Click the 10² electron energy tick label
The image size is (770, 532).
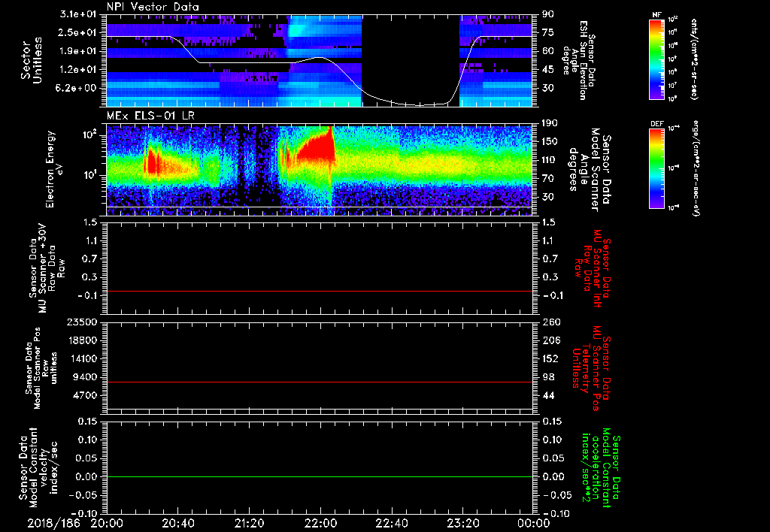point(91,135)
